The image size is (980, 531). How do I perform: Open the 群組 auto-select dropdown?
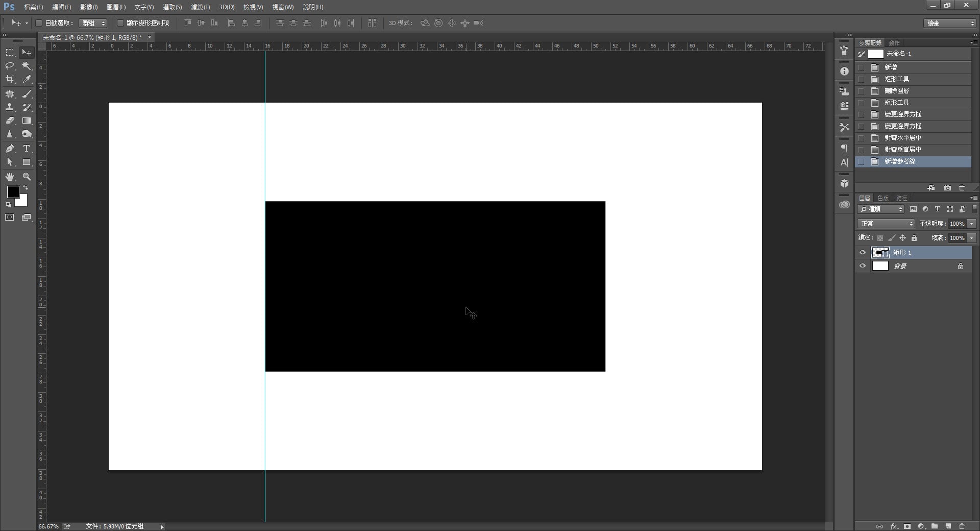[x=93, y=23]
